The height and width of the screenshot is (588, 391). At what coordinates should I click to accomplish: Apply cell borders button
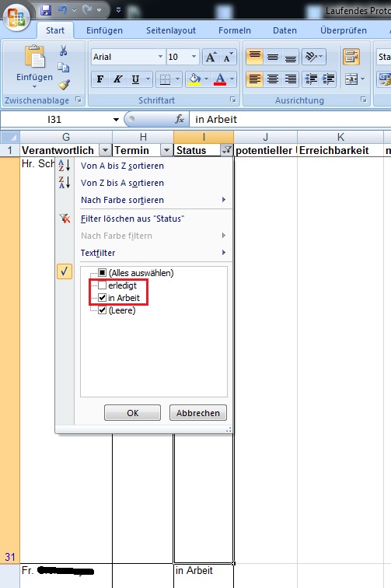point(165,79)
